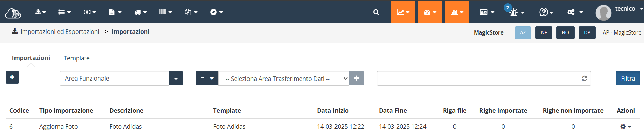Expand the row actions gear dropdown
This screenshot has height=133, width=644.
pyautogui.click(x=626, y=126)
